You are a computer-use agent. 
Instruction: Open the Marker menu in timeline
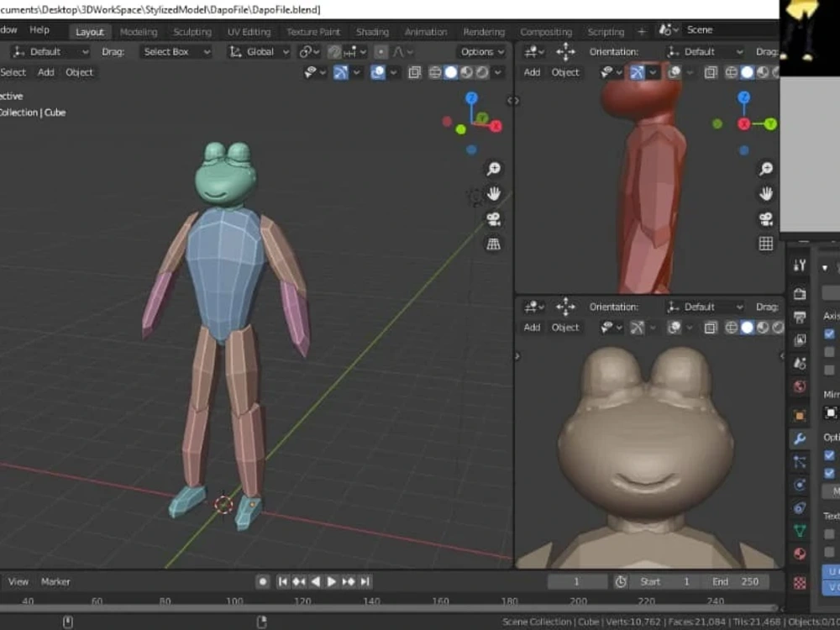pos(55,582)
